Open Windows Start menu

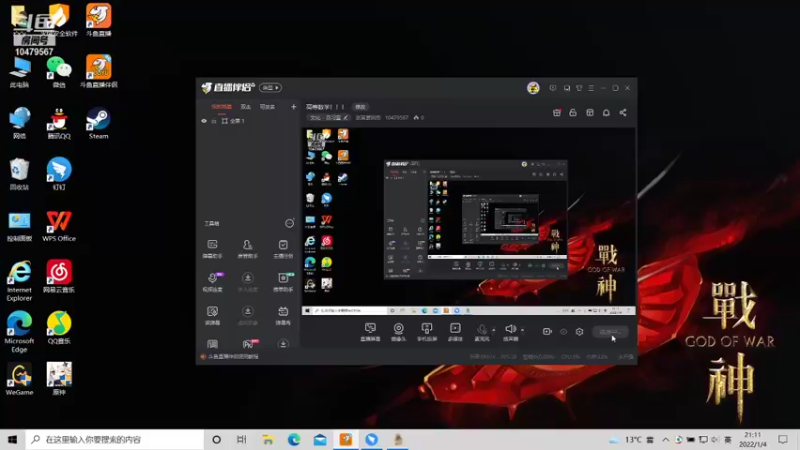pyautogui.click(x=13, y=439)
